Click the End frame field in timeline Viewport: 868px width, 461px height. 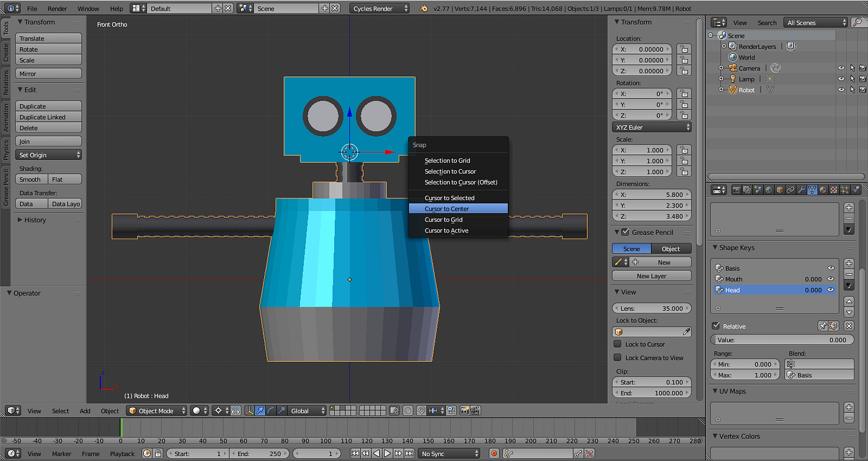(259, 454)
